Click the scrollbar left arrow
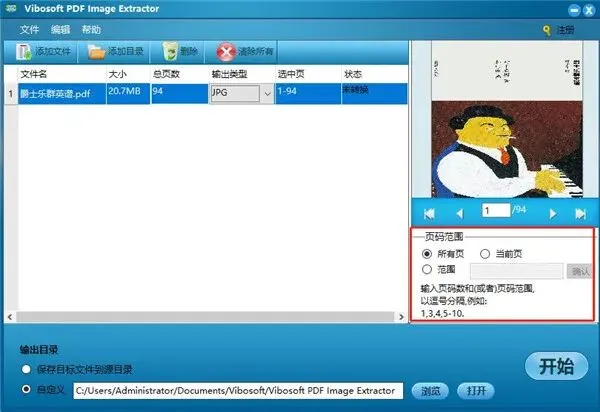This screenshot has width=600, height=412. click(10, 317)
